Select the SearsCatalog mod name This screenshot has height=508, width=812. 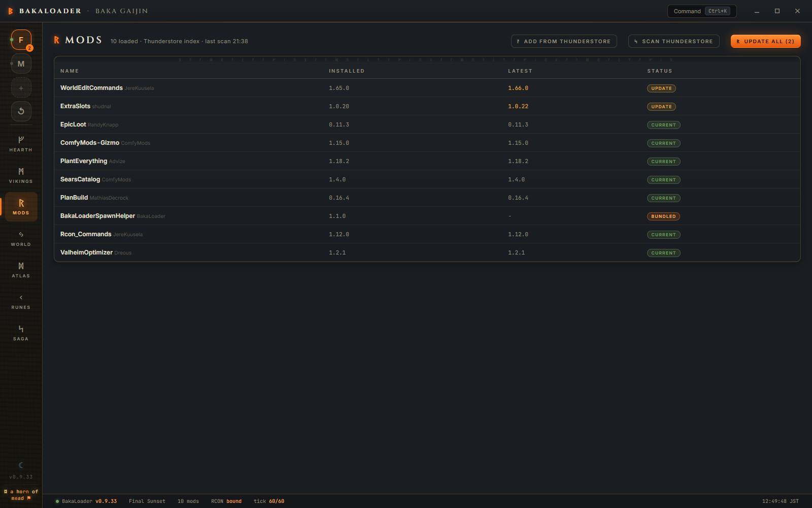(x=80, y=179)
